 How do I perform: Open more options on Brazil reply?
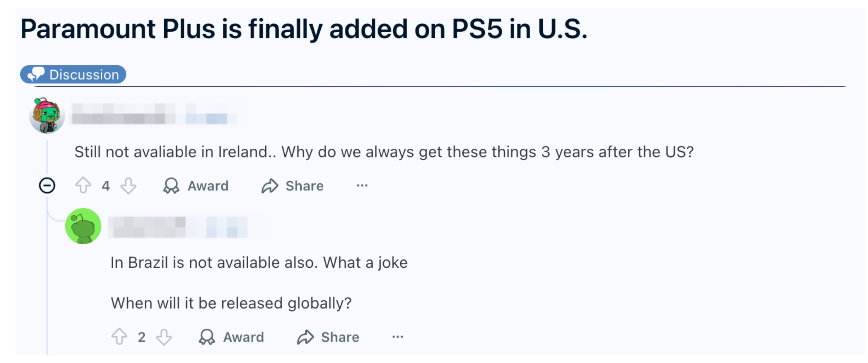click(x=398, y=337)
